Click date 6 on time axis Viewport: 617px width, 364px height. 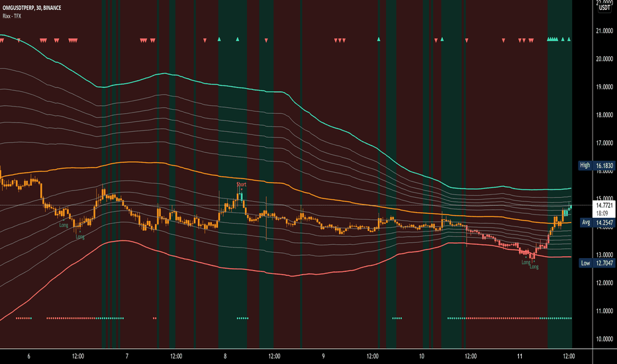pyautogui.click(x=28, y=356)
